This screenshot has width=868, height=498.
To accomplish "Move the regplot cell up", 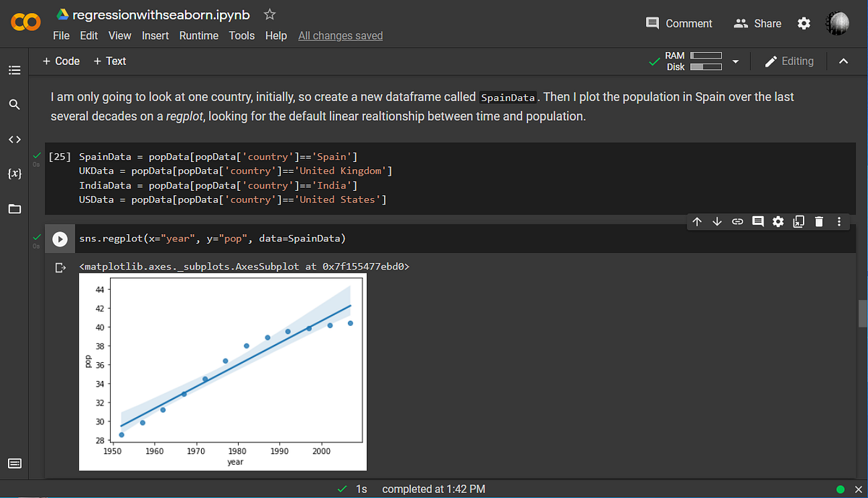I will [697, 221].
